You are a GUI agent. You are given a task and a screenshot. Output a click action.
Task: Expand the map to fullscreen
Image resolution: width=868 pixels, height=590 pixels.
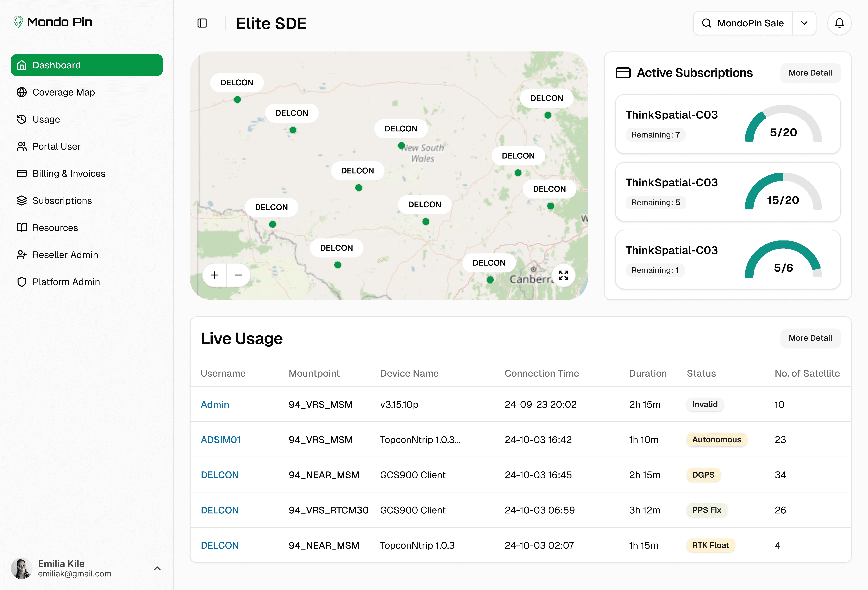point(563,275)
